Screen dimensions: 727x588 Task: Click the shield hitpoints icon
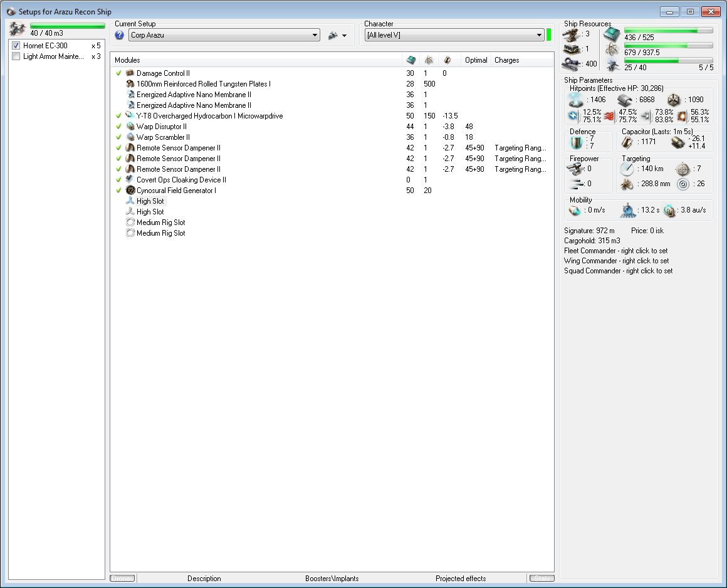coord(575,100)
